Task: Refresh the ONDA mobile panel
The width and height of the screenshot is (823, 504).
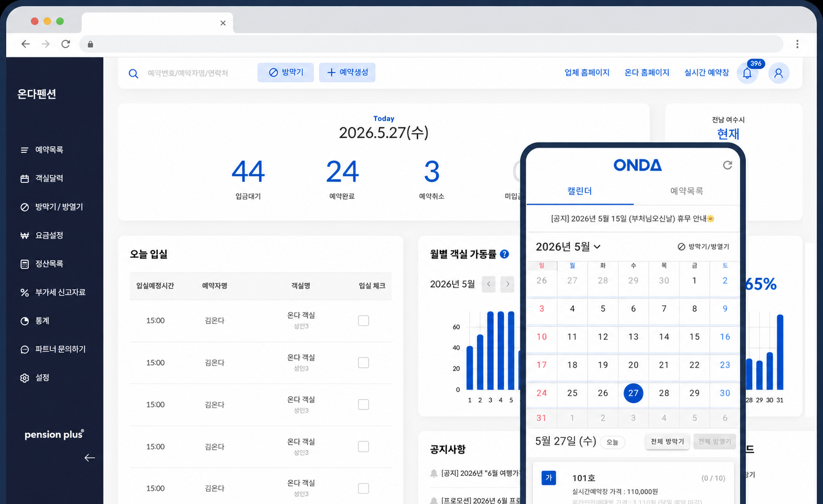Action: pos(727,165)
